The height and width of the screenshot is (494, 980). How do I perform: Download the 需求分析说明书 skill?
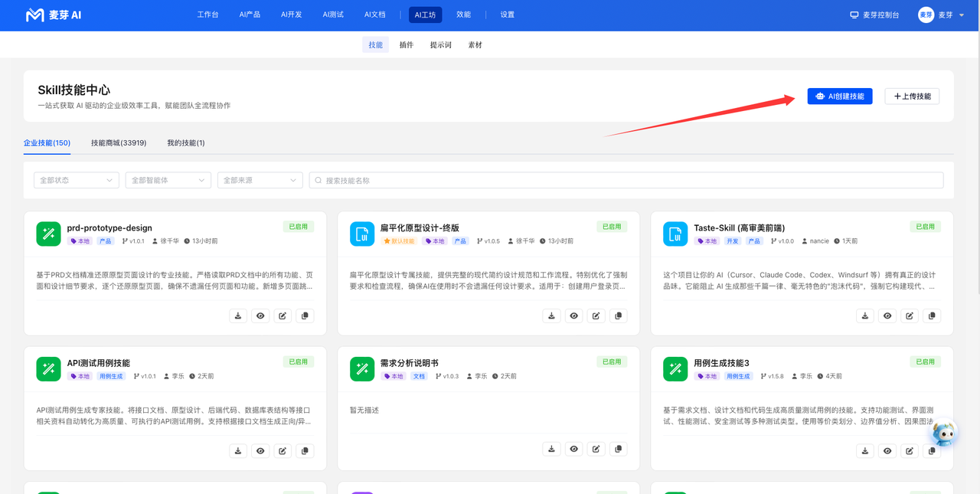(551, 449)
